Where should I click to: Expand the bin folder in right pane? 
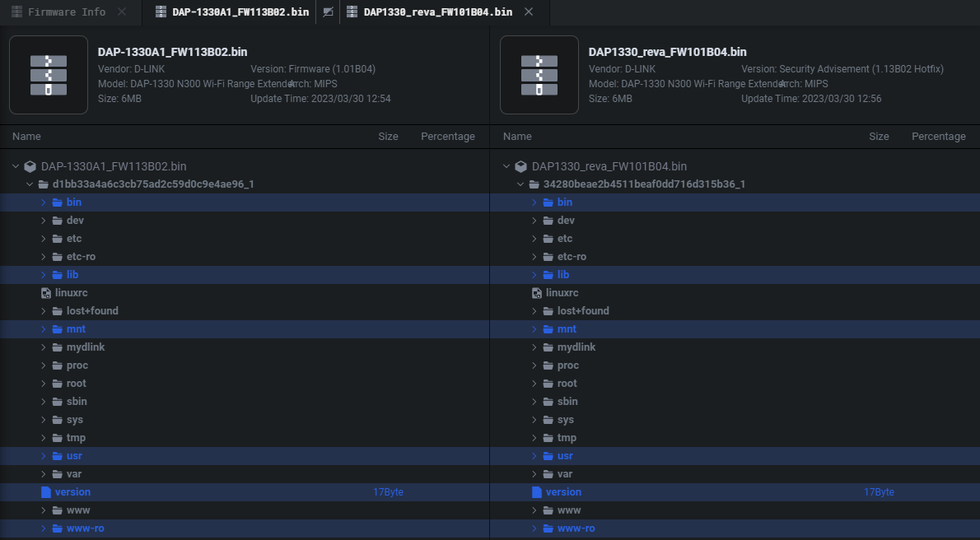(534, 202)
